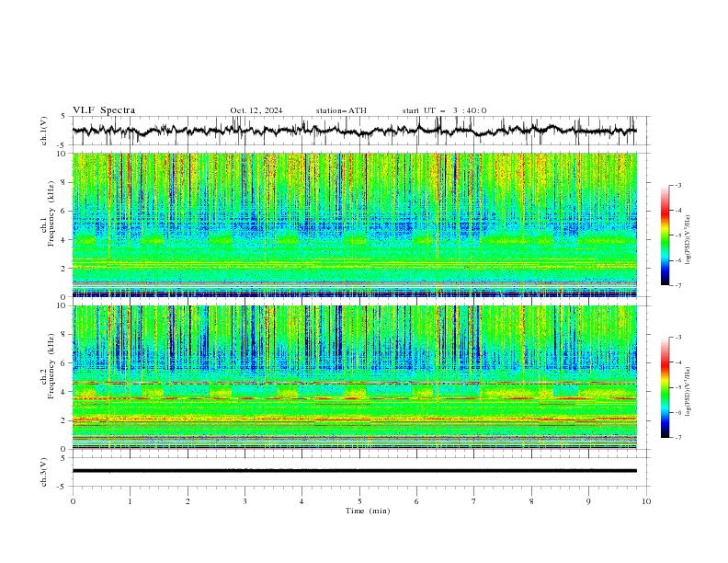Click the 'VLF Spectra' title text

click(x=104, y=110)
